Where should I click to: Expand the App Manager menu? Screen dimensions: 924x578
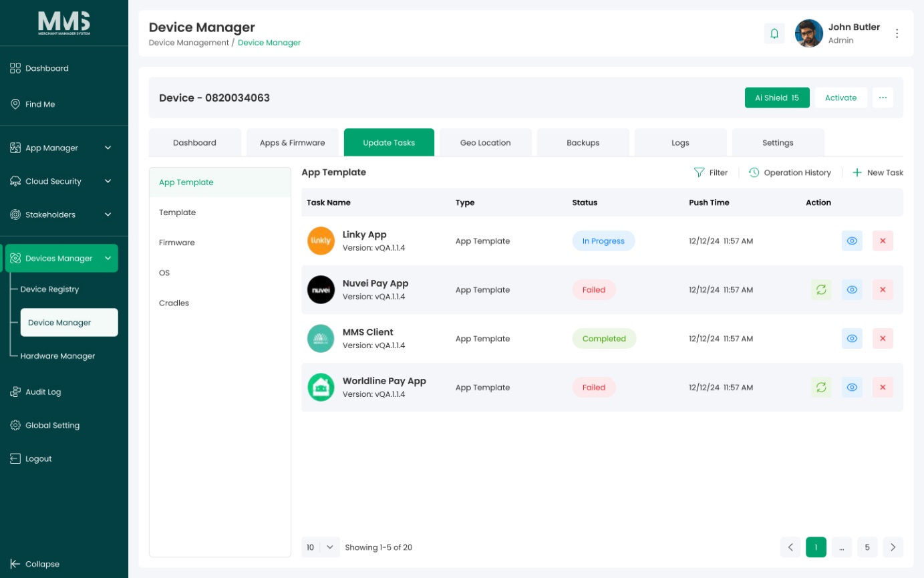(x=61, y=148)
